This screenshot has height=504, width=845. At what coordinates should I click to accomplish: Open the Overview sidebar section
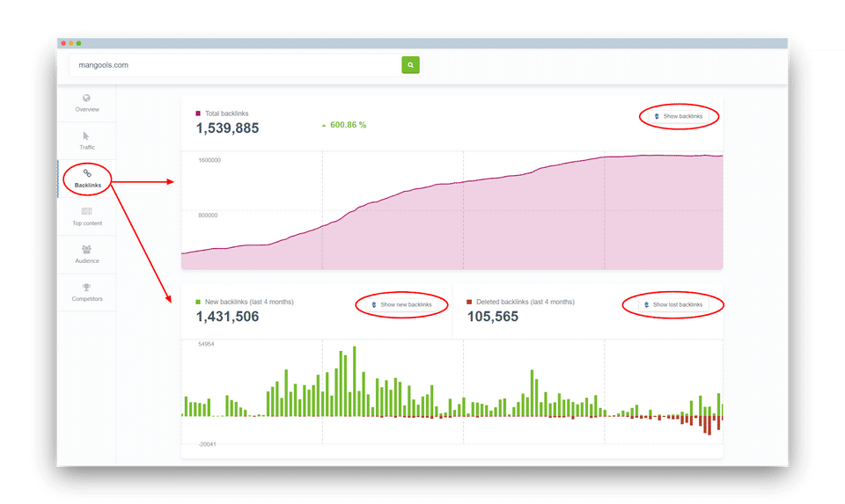point(87,104)
